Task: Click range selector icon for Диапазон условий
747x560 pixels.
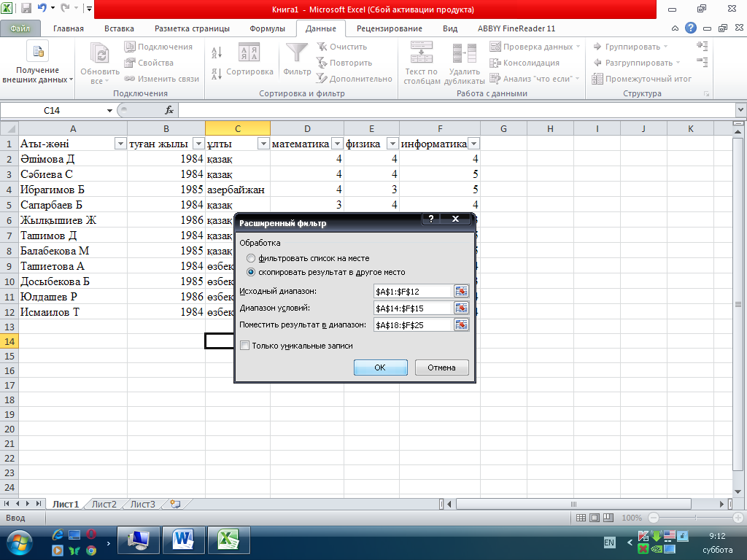Action: 461,308
